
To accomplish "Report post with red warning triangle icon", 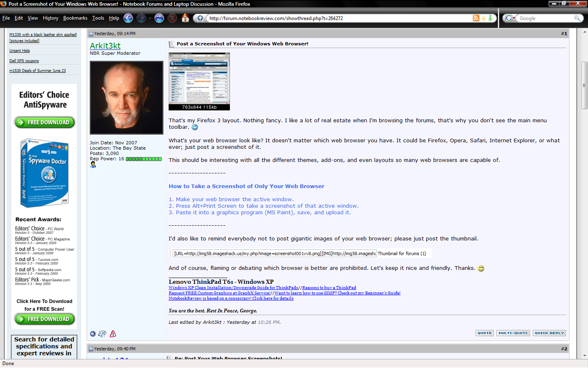I will (x=113, y=334).
